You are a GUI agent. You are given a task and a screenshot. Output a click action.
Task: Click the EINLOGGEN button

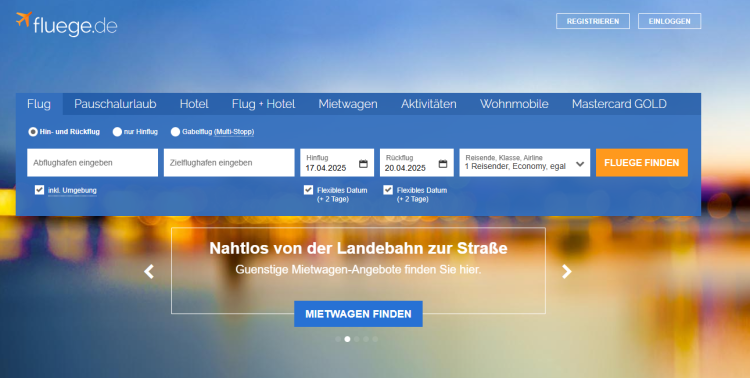(670, 21)
